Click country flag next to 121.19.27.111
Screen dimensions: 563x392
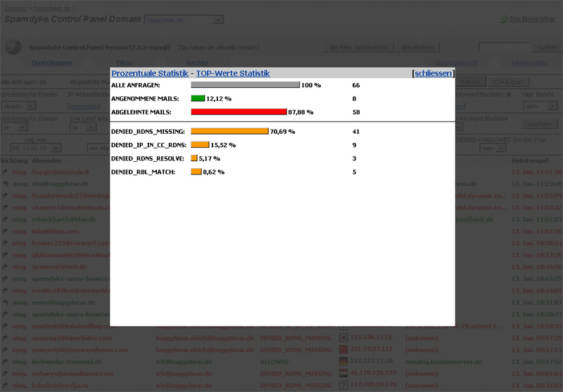tap(343, 349)
